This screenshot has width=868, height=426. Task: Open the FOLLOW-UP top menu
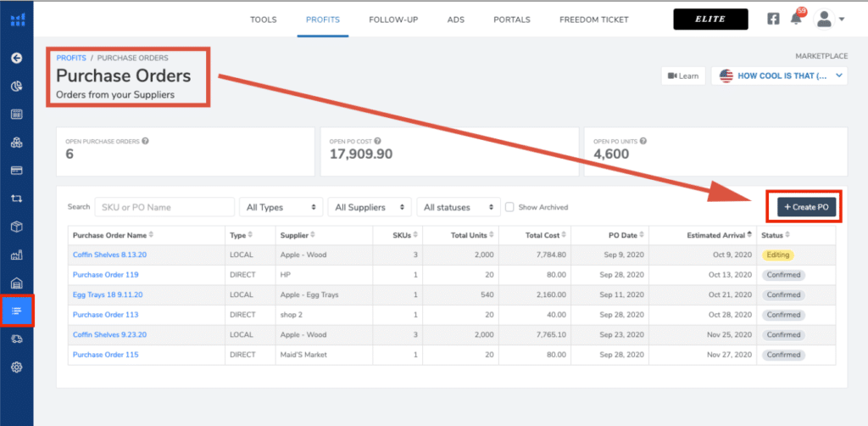pyautogui.click(x=393, y=20)
